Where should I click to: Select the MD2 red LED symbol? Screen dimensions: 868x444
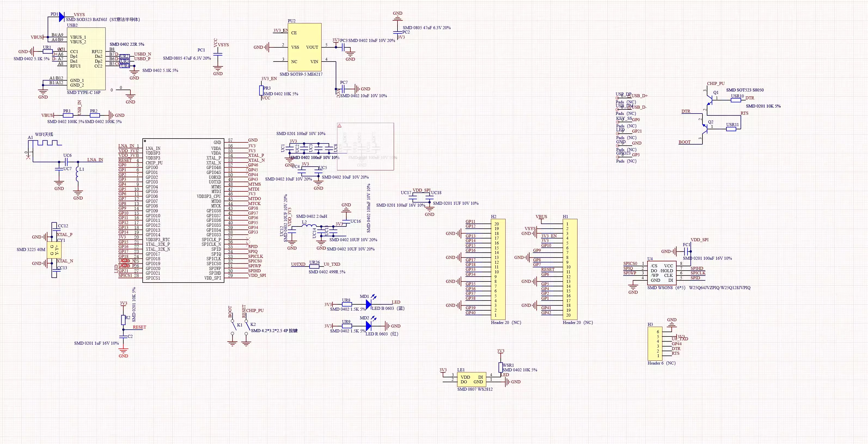(369, 326)
